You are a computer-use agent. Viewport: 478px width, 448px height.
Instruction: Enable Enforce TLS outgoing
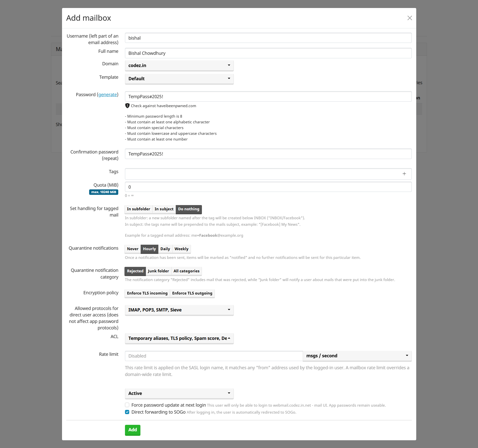pyautogui.click(x=192, y=293)
